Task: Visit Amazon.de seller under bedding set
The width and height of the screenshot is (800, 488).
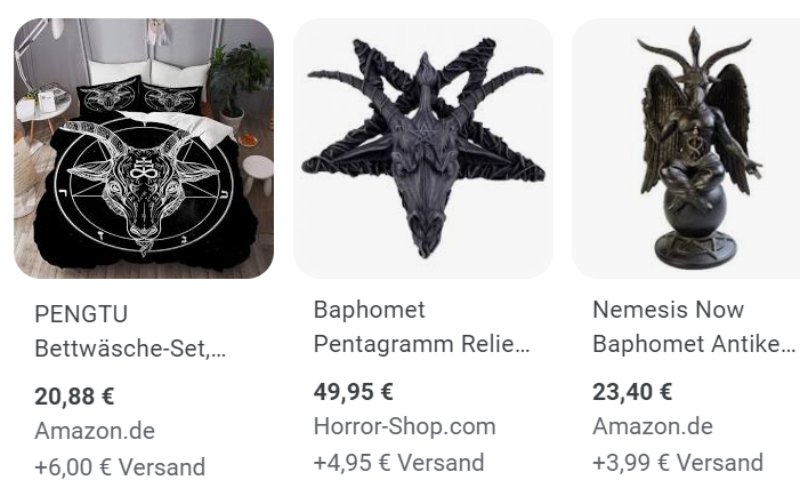Action: click(x=95, y=431)
